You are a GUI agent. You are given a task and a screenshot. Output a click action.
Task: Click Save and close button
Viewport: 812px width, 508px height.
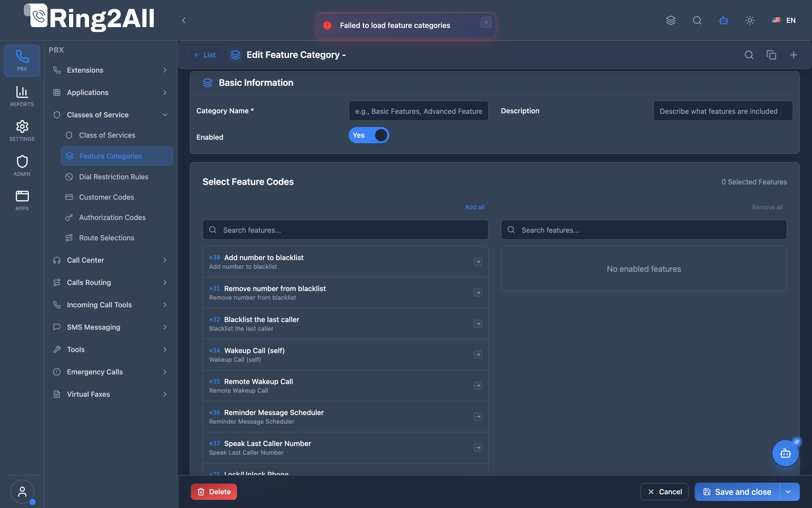click(x=737, y=491)
